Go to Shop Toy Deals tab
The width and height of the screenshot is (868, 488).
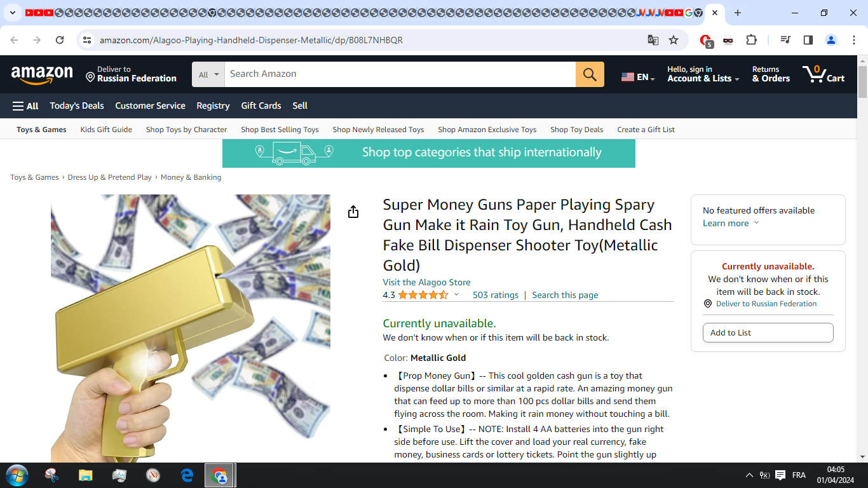(x=577, y=130)
